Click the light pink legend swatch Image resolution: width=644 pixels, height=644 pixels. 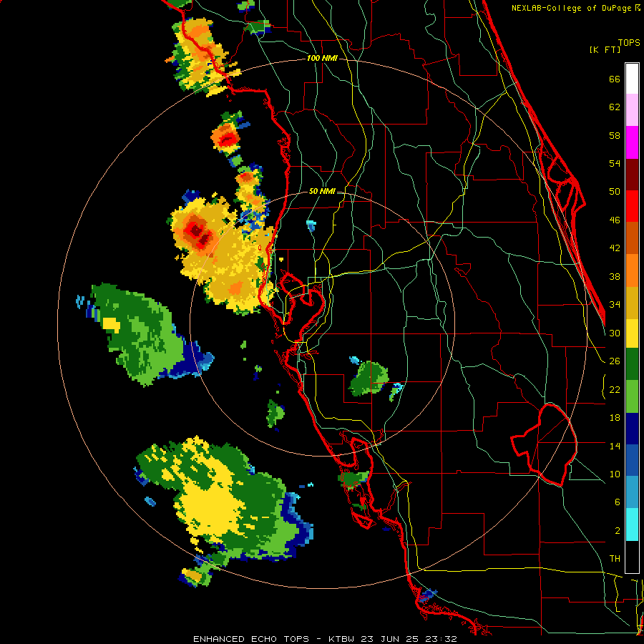coord(632,110)
